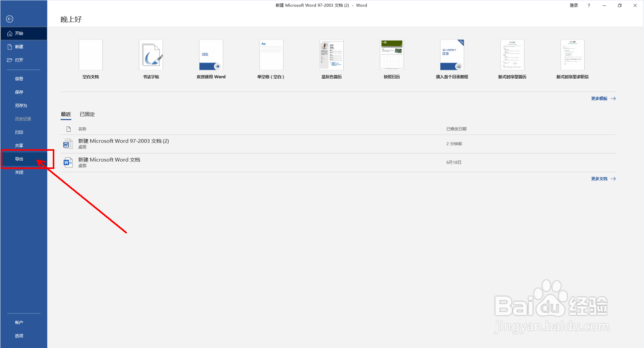Viewport: 644px width, 348px height.
Task: Click the arrow next to 更多文档
Action: click(x=613, y=179)
